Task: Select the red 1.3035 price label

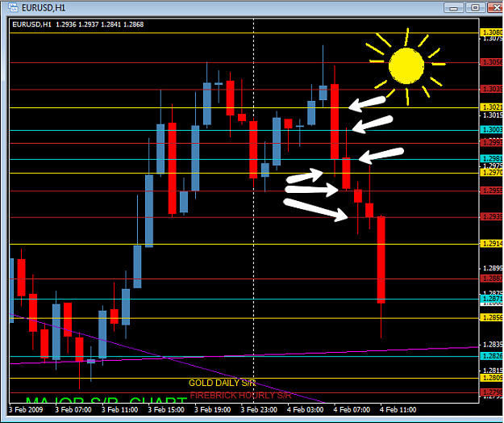Action: pyautogui.click(x=491, y=89)
